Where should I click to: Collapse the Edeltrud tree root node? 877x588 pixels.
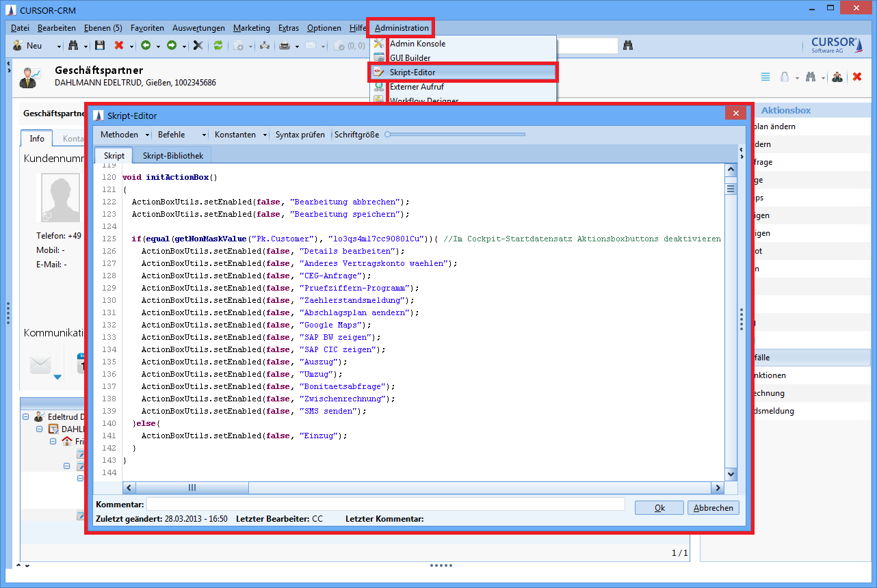(26, 416)
